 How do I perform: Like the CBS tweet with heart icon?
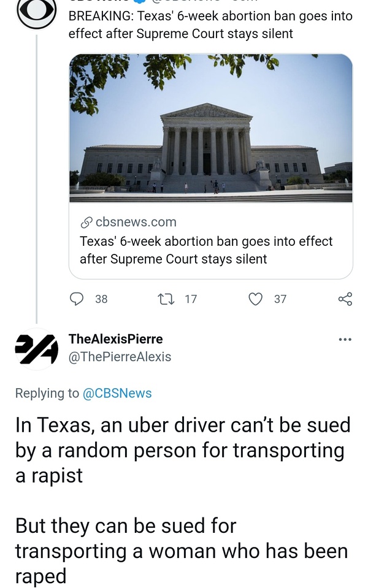click(256, 299)
